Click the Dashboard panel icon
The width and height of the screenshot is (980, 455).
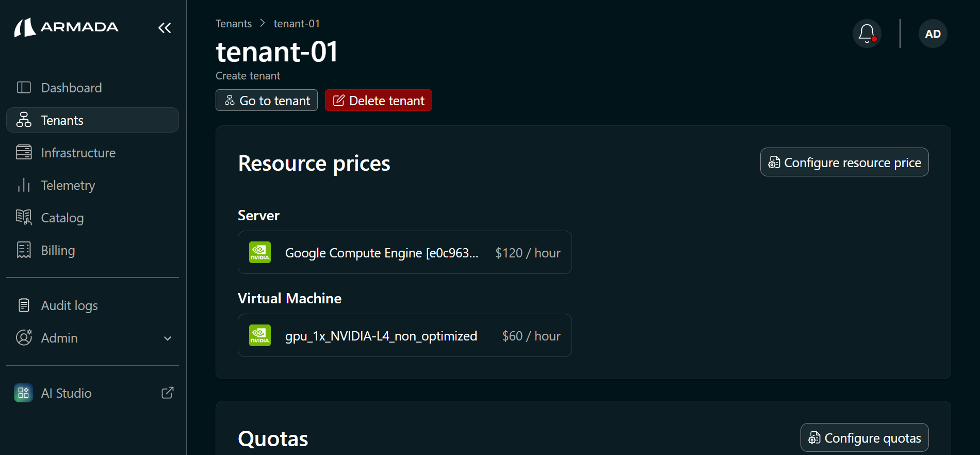[x=24, y=88]
